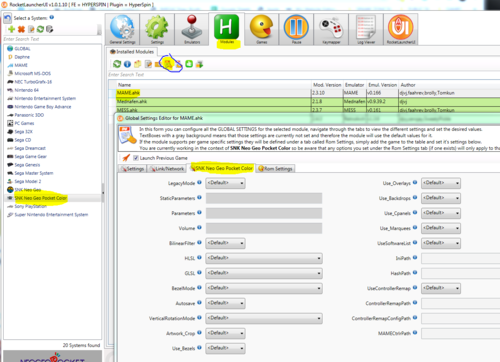Image resolution: width=500 pixels, height=362 pixels.
Task: Click the blue module info icon
Action: [x=127, y=64]
